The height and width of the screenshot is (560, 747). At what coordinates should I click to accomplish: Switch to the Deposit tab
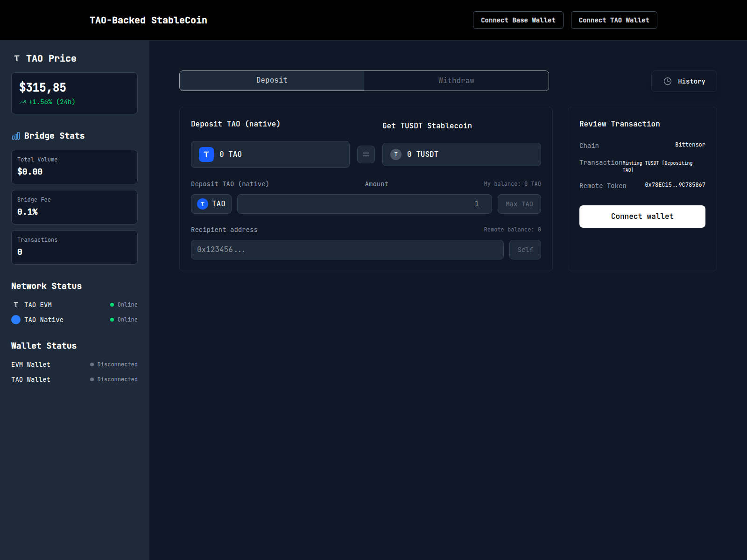click(272, 80)
